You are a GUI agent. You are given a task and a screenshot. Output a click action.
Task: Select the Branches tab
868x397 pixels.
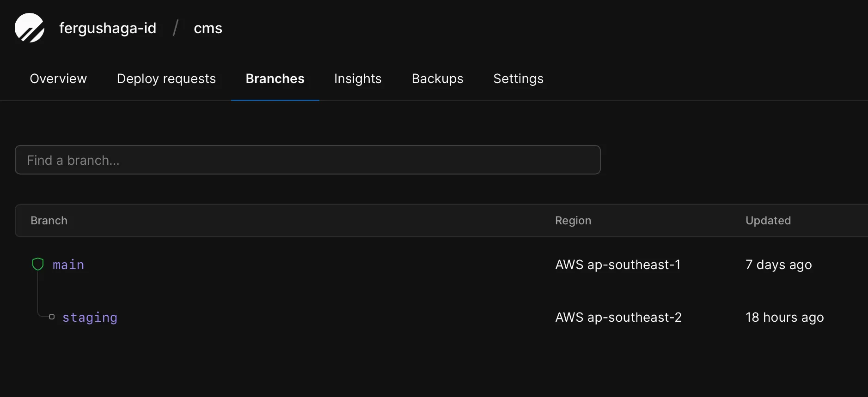[275, 79]
